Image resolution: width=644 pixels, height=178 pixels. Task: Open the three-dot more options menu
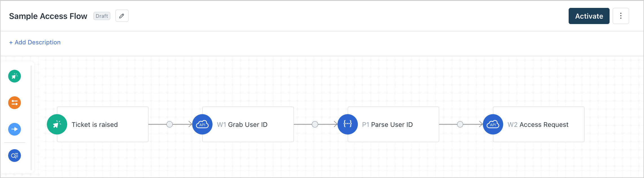(621, 16)
